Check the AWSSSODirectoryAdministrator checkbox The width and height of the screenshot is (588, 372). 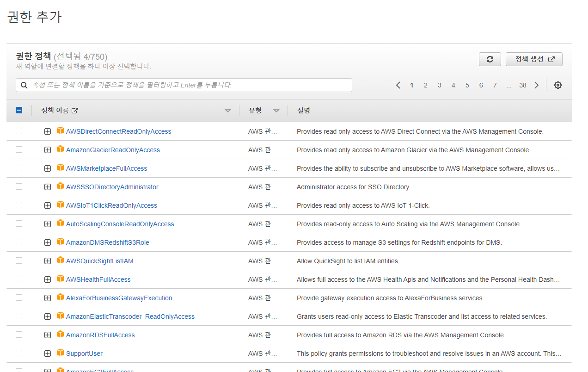[x=19, y=186]
